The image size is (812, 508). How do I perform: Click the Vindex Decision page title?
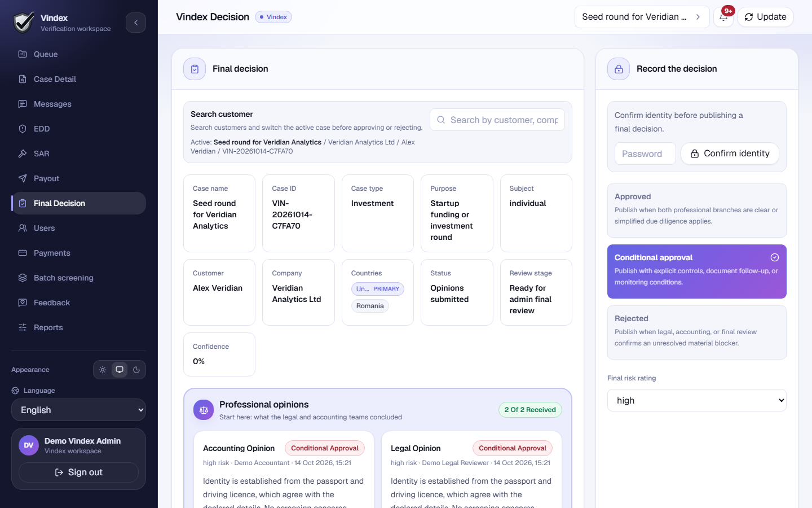coord(213,17)
